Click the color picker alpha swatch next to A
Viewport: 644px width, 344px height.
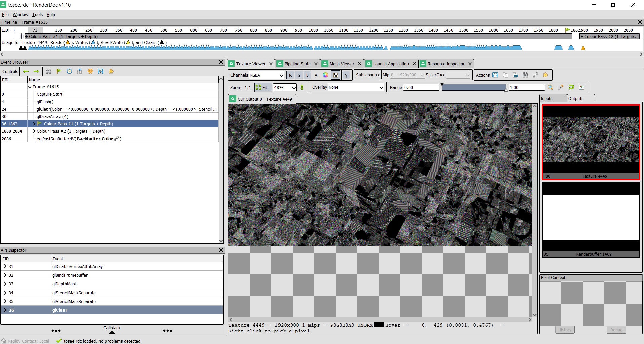point(325,75)
